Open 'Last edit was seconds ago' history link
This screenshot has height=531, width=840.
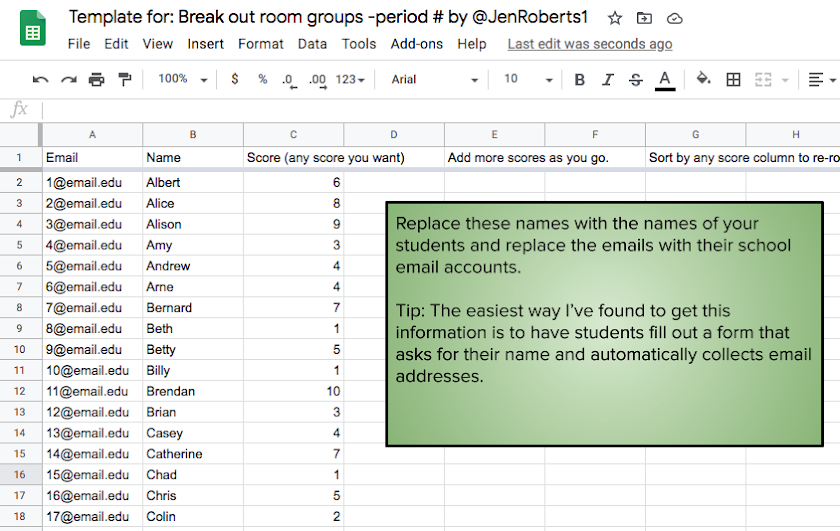pyautogui.click(x=590, y=44)
